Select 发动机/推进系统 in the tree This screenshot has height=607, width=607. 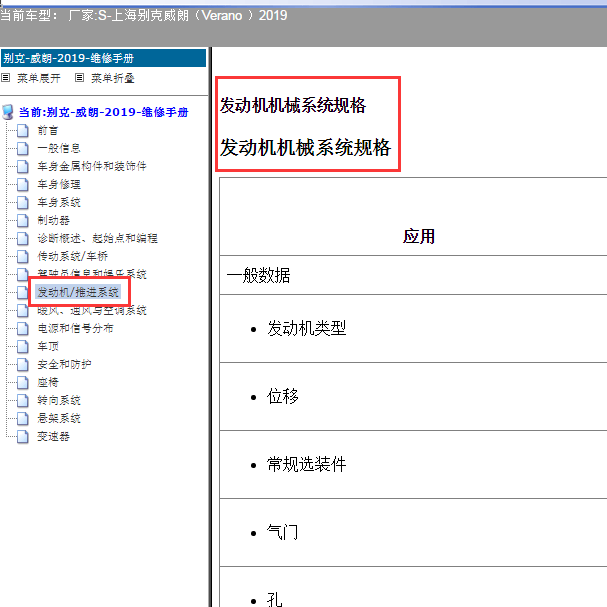78,292
